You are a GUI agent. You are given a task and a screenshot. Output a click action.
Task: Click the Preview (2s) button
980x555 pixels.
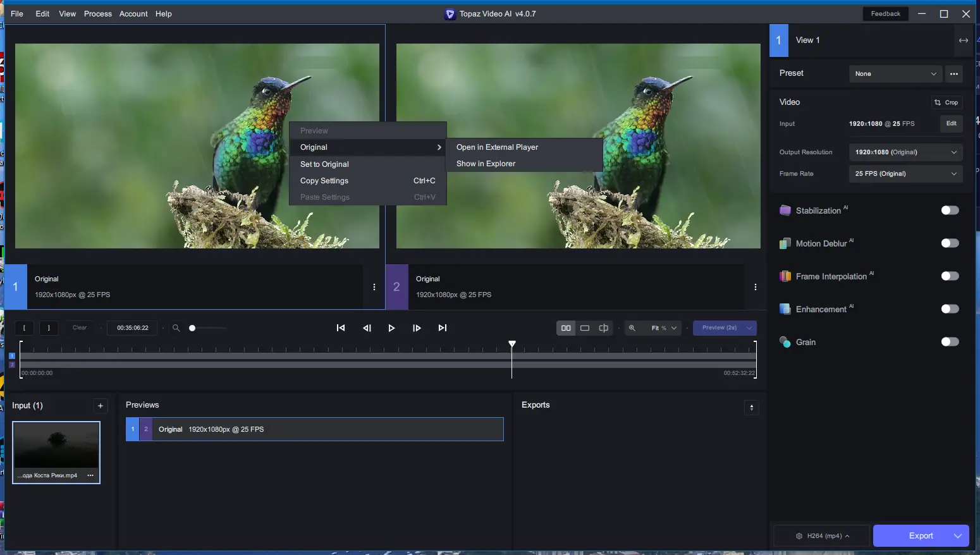(718, 328)
